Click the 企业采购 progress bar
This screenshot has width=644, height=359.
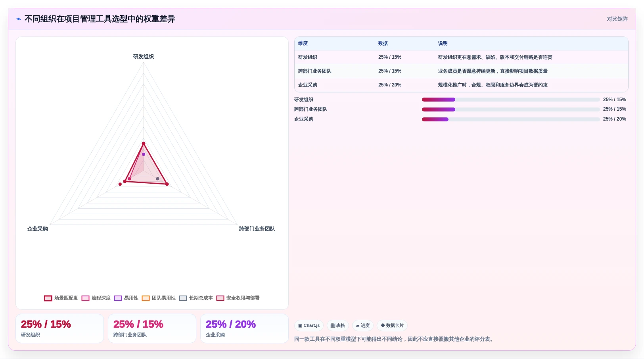click(x=511, y=119)
